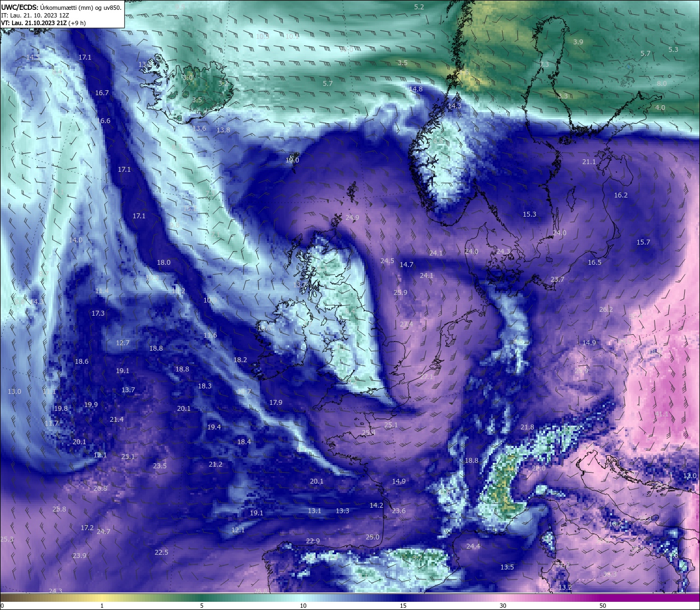Screen dimensions: 700x610
Task: Click the 18.4 value on the map
Action: pos(244,442)
